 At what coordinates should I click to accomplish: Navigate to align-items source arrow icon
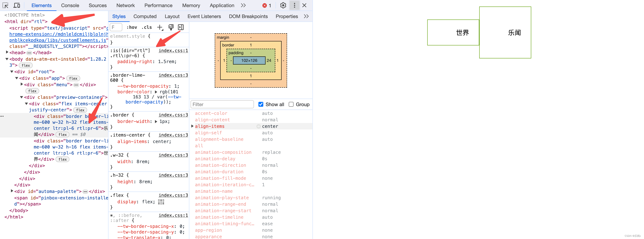coord(258,126)
